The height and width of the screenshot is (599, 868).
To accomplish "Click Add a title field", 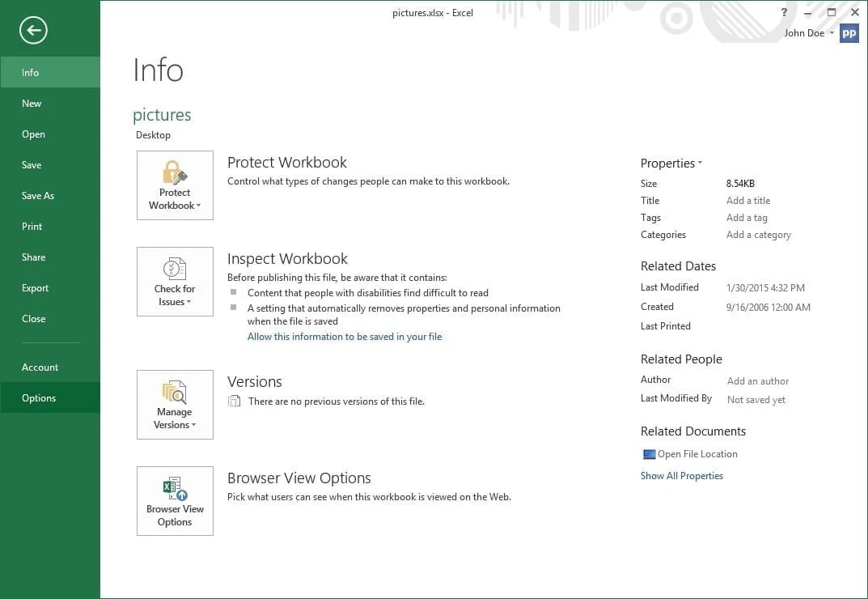I will tap(747, 200).
